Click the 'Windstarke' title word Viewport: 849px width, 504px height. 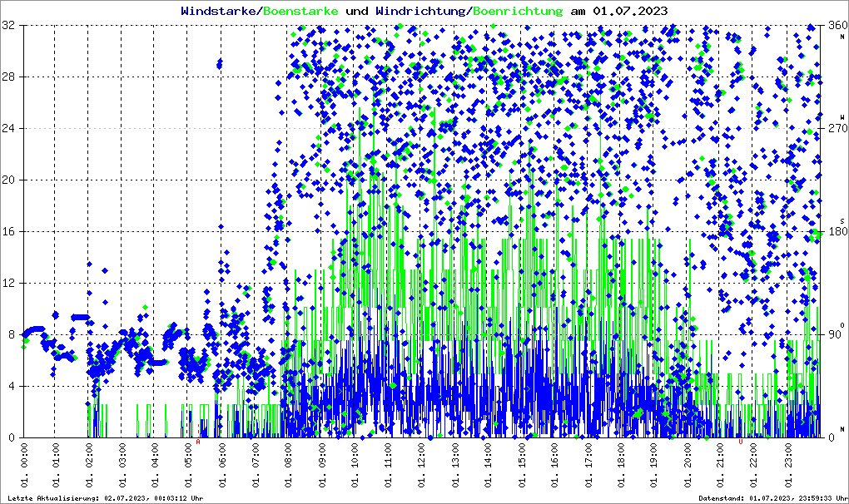(x=218, y=11)
